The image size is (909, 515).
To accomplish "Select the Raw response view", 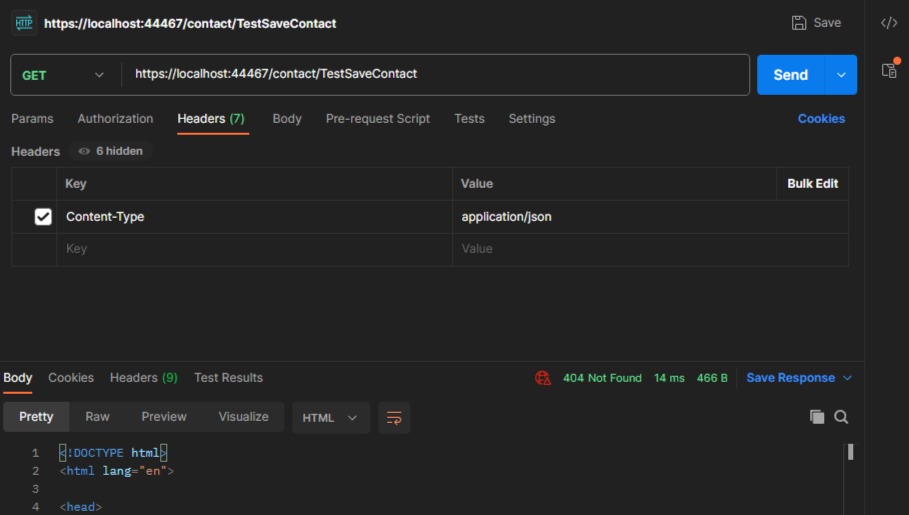I will tap(97, 417).
